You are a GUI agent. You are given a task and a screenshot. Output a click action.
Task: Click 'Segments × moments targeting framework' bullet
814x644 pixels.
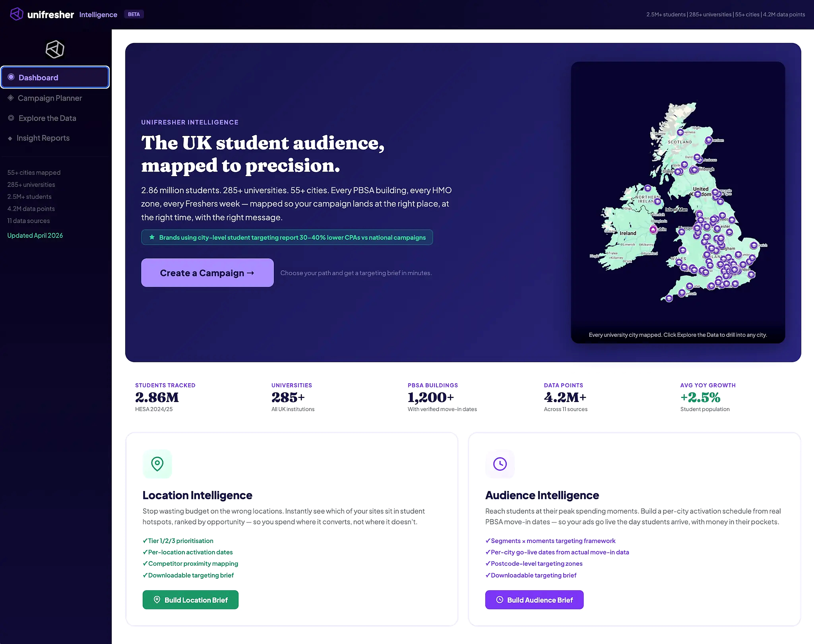[550, 541]
